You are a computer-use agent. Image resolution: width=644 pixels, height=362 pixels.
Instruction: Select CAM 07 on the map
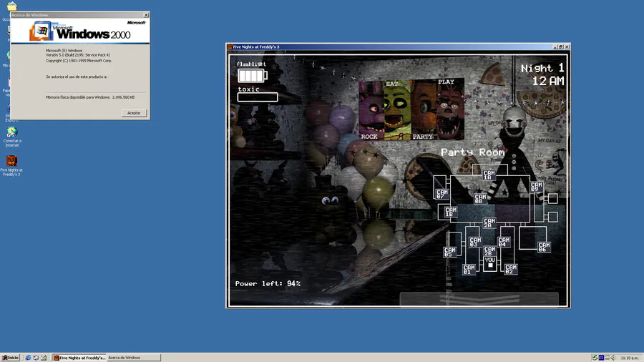[442, 194]
